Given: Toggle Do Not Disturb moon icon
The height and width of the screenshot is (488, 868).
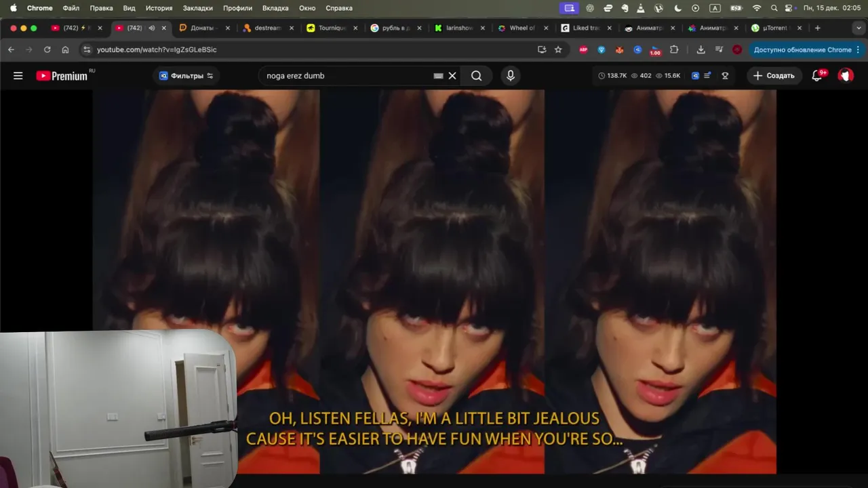Looking at the screenshot, I should pyautogui.click(x=678, y=8).
